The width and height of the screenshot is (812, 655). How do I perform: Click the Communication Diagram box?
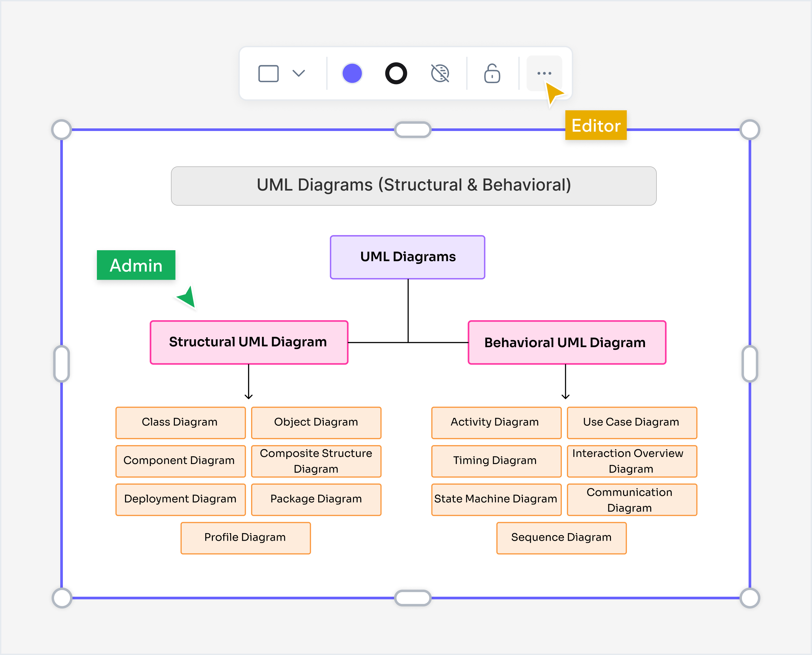632,499
